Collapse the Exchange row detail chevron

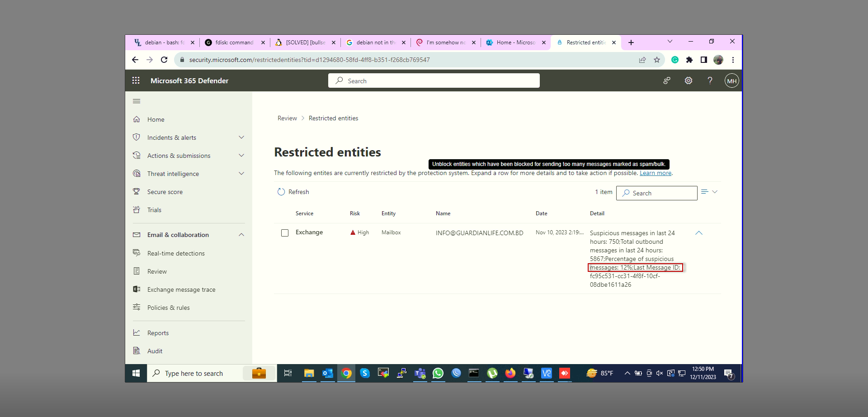coord(699,233)
